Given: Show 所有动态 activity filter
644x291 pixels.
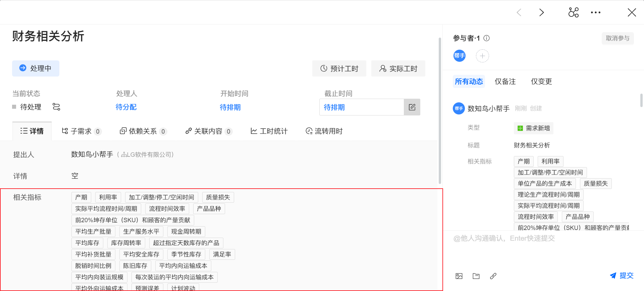Looking at the screenshot, I should click(x=469, y=82).
